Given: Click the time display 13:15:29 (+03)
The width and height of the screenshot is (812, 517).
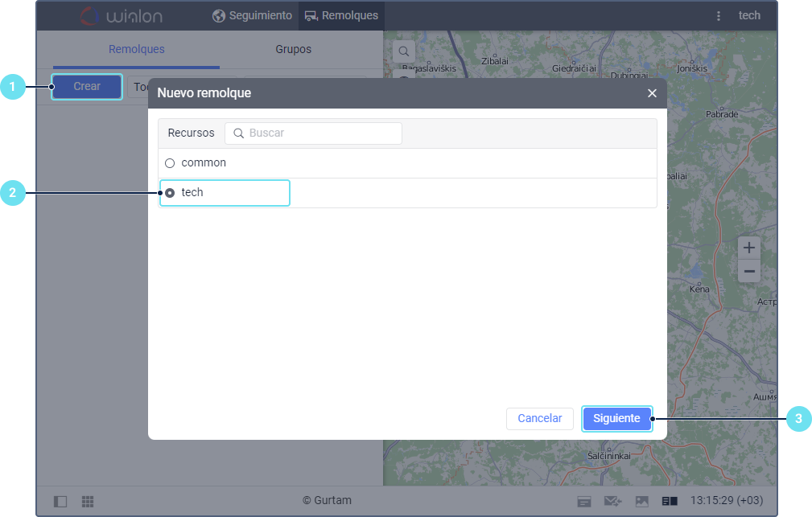Looking at the screenshot, I should [727, 500].
